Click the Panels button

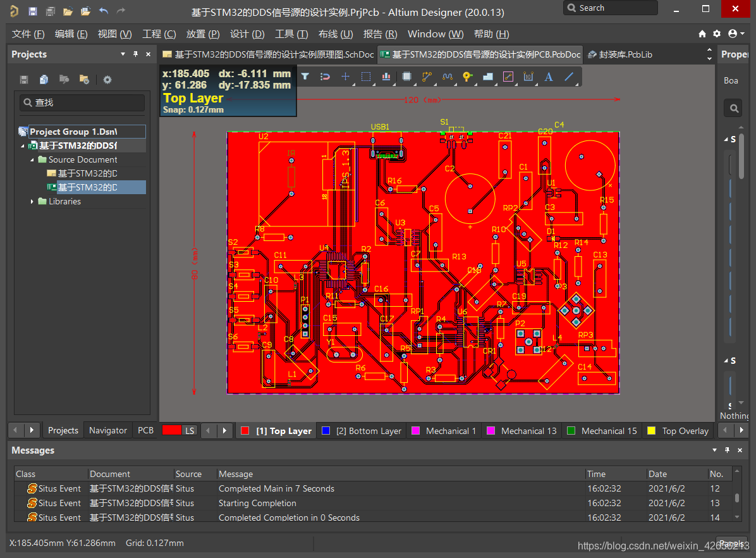click(731, 543)
